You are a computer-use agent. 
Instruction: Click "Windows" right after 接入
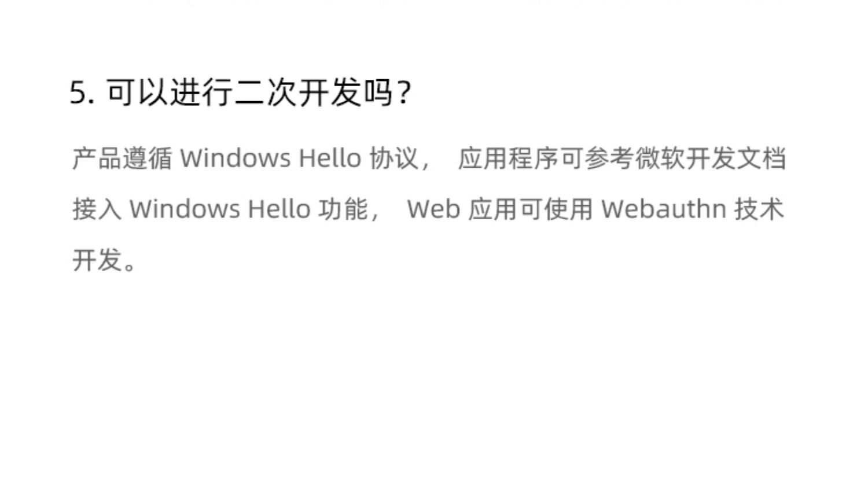click(185, 209)
